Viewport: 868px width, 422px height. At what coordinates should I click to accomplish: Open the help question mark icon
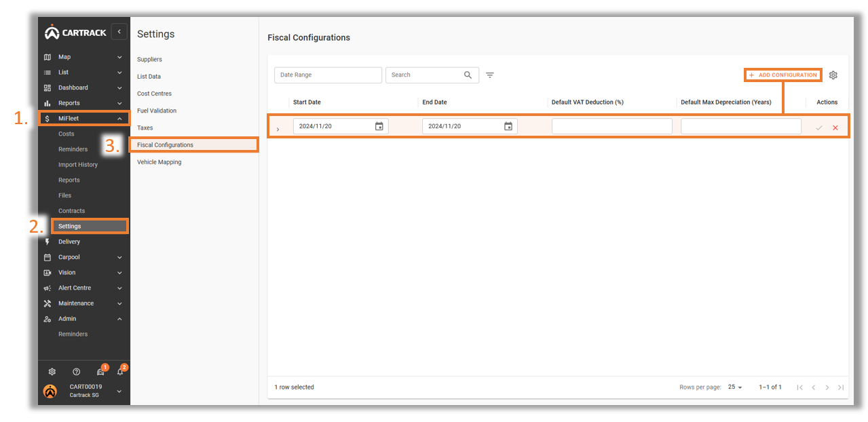76,372
